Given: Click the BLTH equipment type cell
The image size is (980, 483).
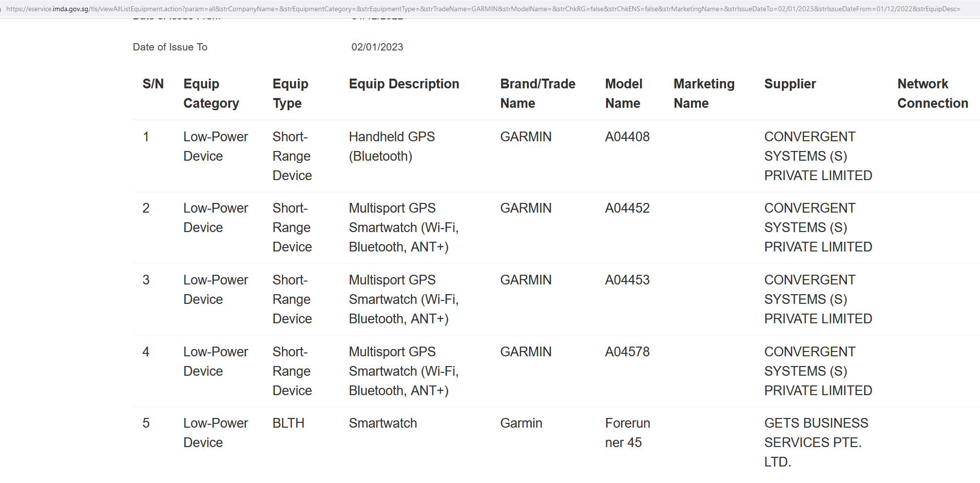Looking at the screenshot, I should pos(288,423).
